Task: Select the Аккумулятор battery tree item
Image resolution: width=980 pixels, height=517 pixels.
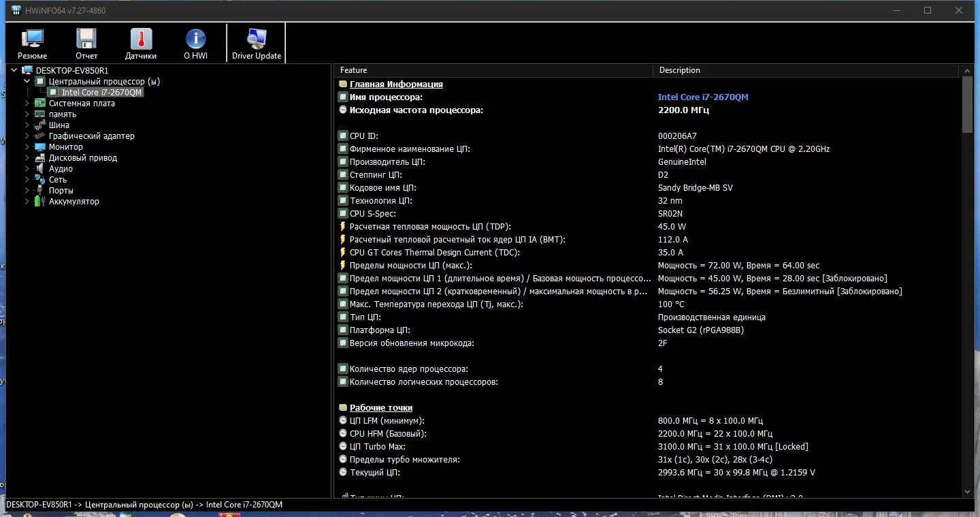Action: (x=73, y=202)
